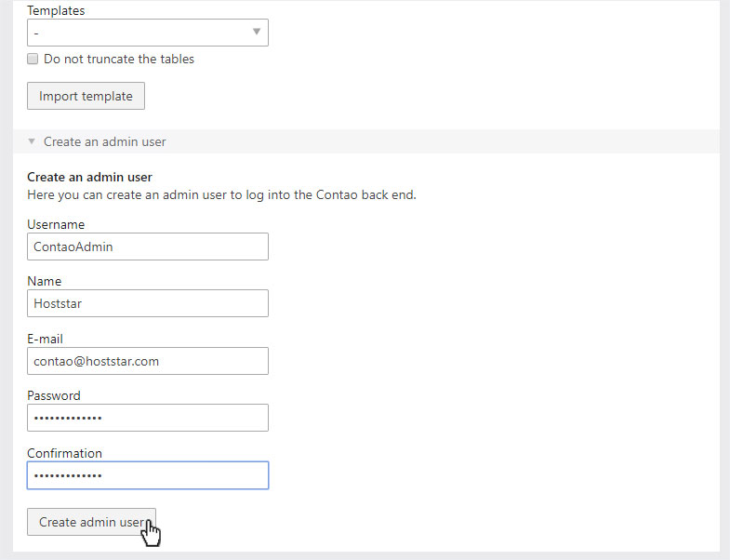Collapse section using the gray triangle icon

coord(32,141)
